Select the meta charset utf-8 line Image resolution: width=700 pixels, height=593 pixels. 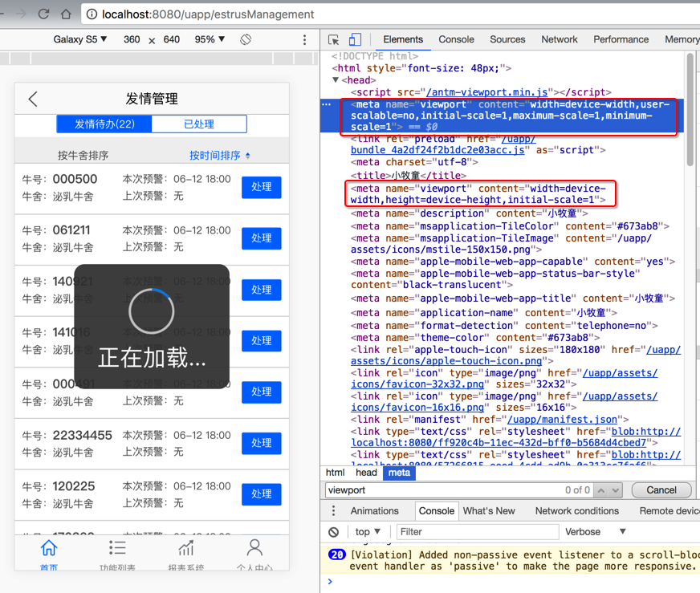(x=414, y=162)
